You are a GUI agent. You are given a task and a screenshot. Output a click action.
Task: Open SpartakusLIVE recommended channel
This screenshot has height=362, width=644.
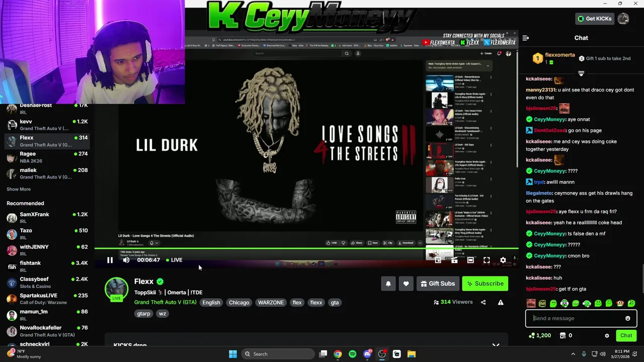coord(47,299)
